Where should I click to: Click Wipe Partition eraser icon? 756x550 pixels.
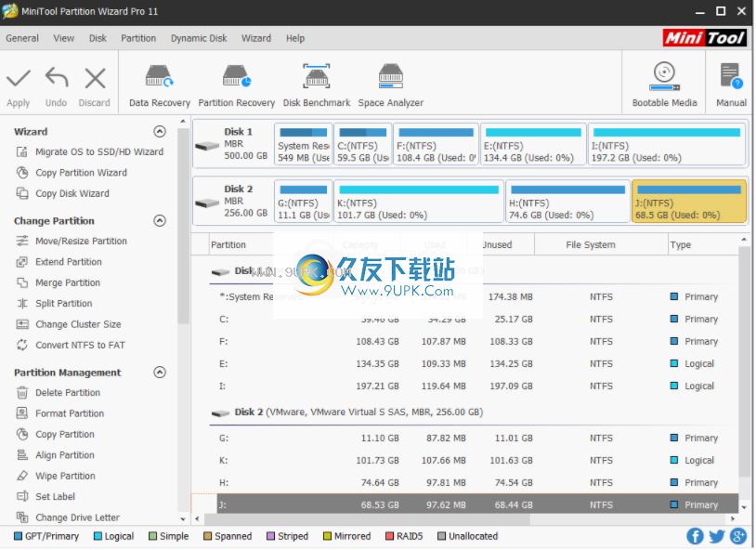coord(22,476)
